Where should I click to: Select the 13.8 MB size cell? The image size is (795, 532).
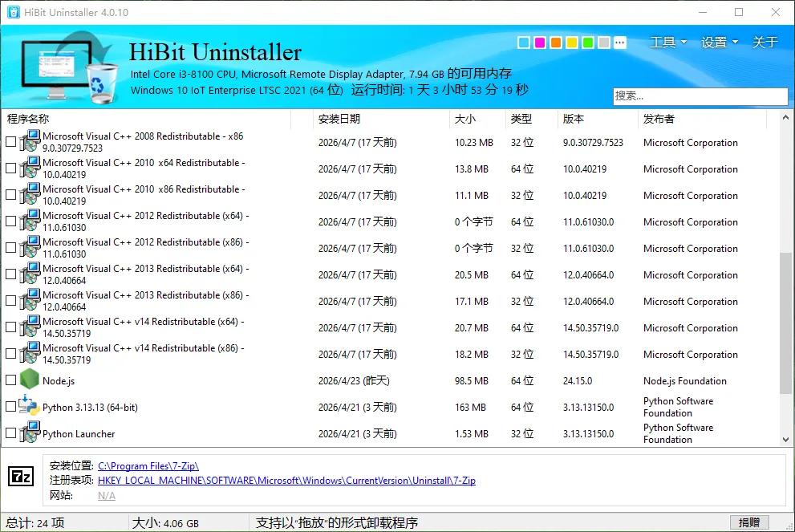tap(471, 169)
